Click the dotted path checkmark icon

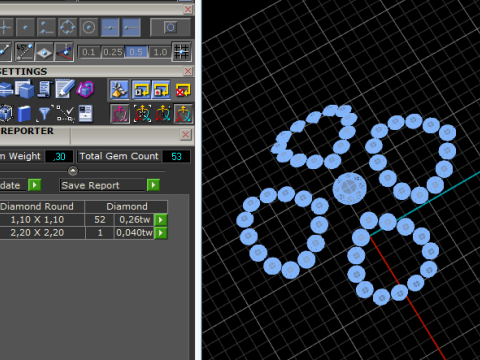(x=65, y=114)
